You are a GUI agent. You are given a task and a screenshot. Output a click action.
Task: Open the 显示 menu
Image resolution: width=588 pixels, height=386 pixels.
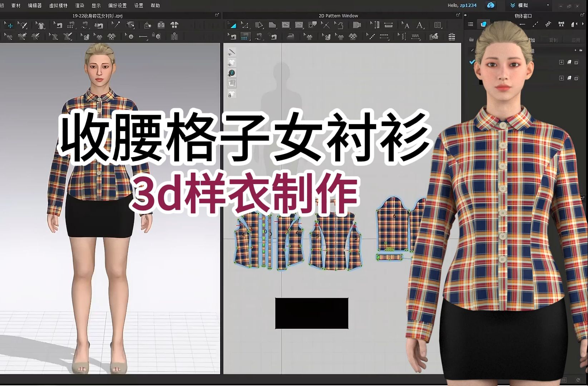coord(96,6)
